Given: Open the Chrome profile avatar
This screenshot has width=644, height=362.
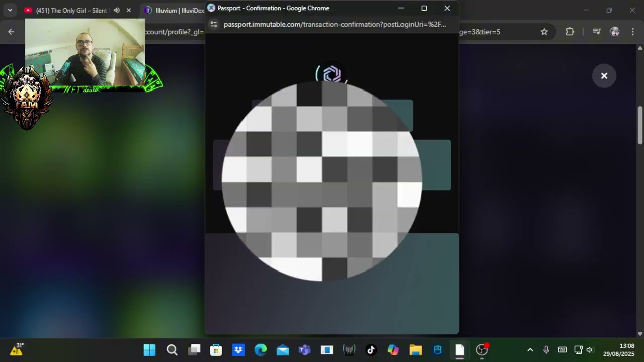Looking at the screenshot, I should tap(614, 32).
